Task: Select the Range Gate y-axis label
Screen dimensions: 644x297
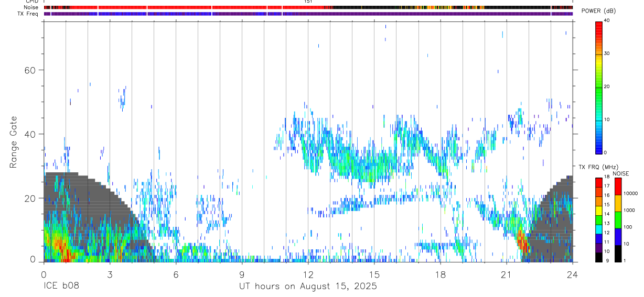Action: 14,143
